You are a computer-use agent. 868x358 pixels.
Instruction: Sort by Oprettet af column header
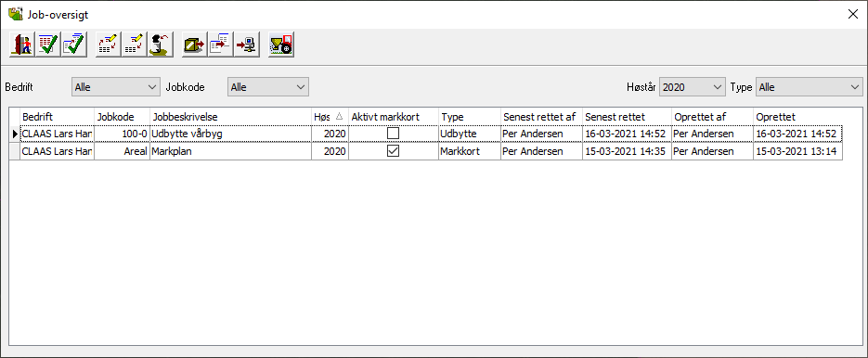pos(712,117)
